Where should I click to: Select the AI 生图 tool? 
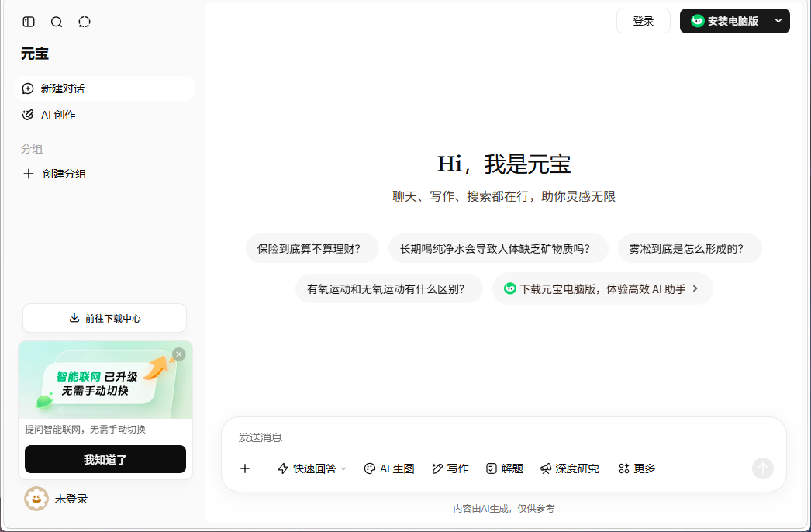(389, 468)
